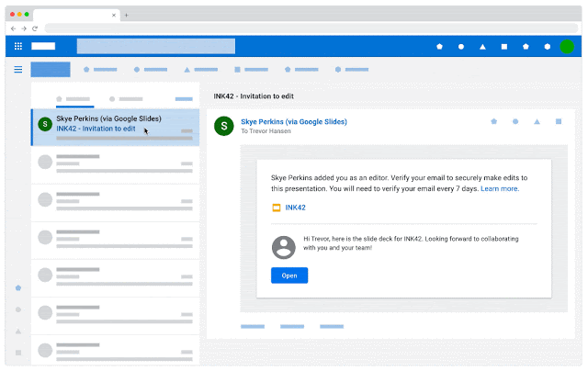Open a new browser tab with plus
This screenshot has height=371, width=588.
click(126, 15)
